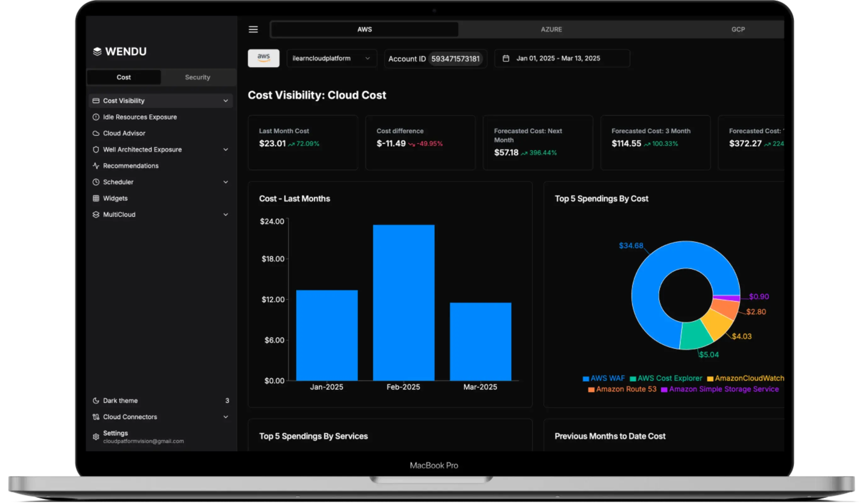Select the Security sidebar tab
Screen dimensions: 863x504
(x=198, y=77)
